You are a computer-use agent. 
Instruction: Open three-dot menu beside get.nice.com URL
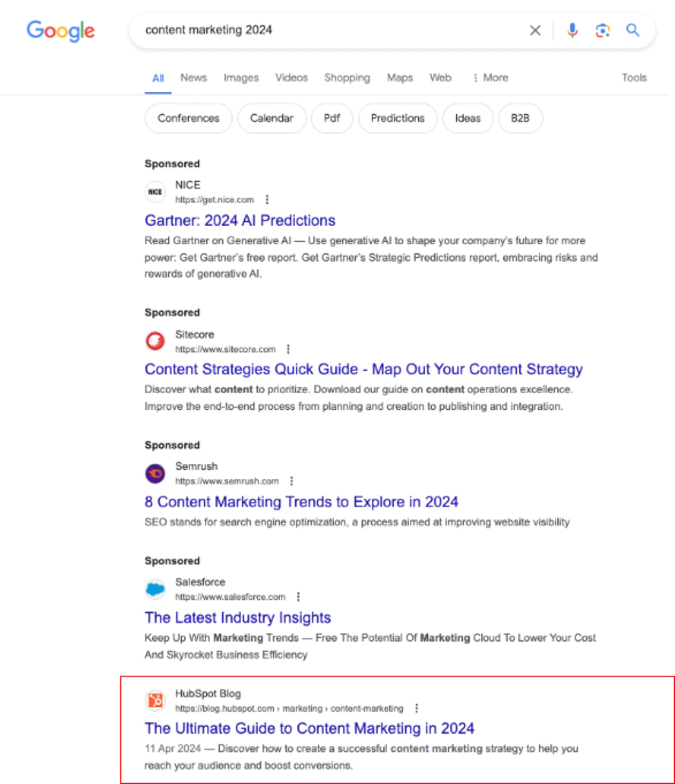tap(267, 200)
